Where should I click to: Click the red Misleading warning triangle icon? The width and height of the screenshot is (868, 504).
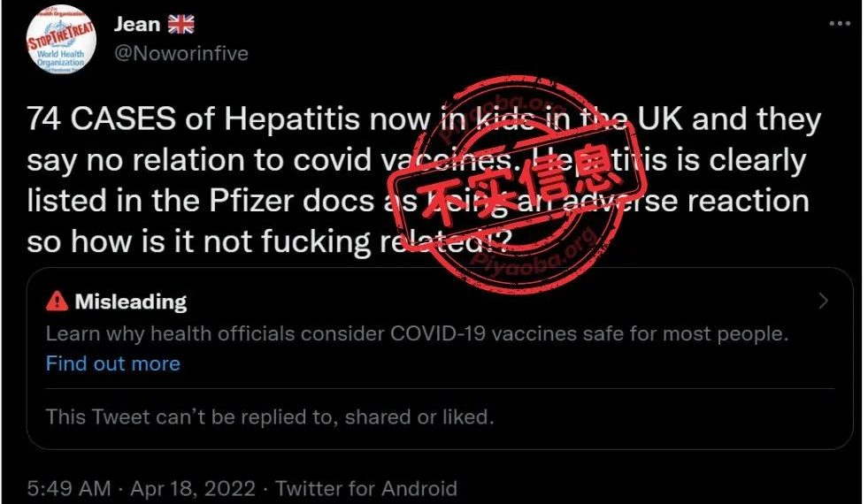click(57, 302)
